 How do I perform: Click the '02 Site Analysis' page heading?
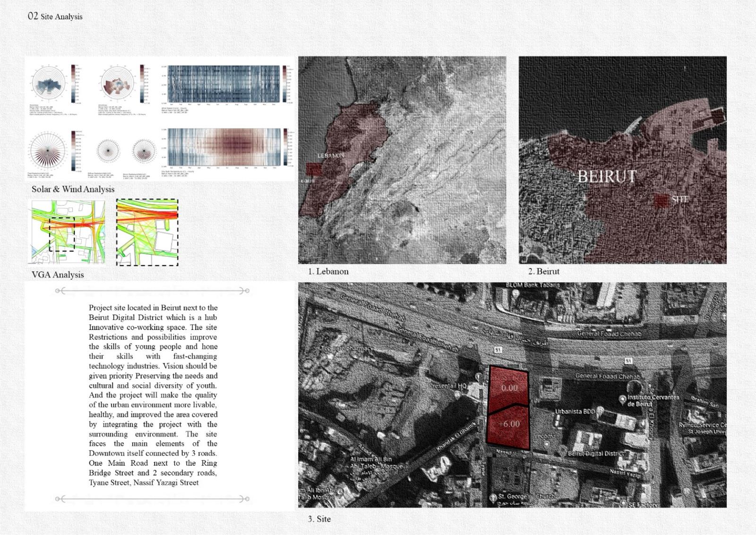[55, 16]
